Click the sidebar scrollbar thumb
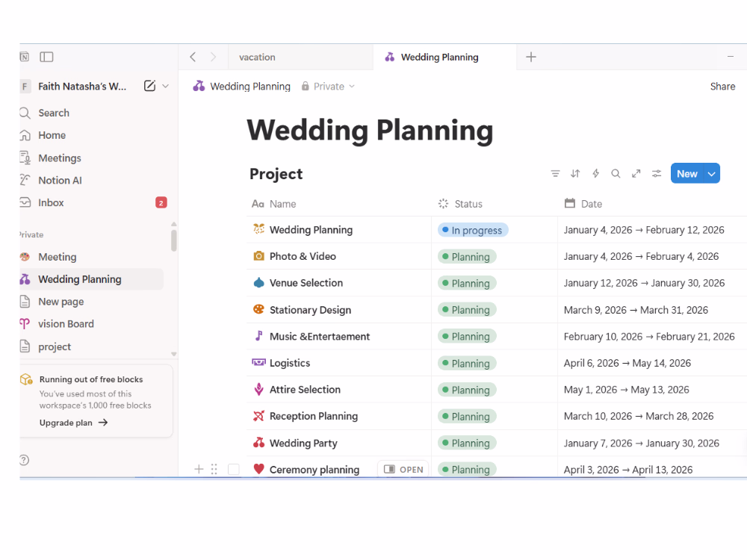The image size is (747, 560). coord(174,240)
